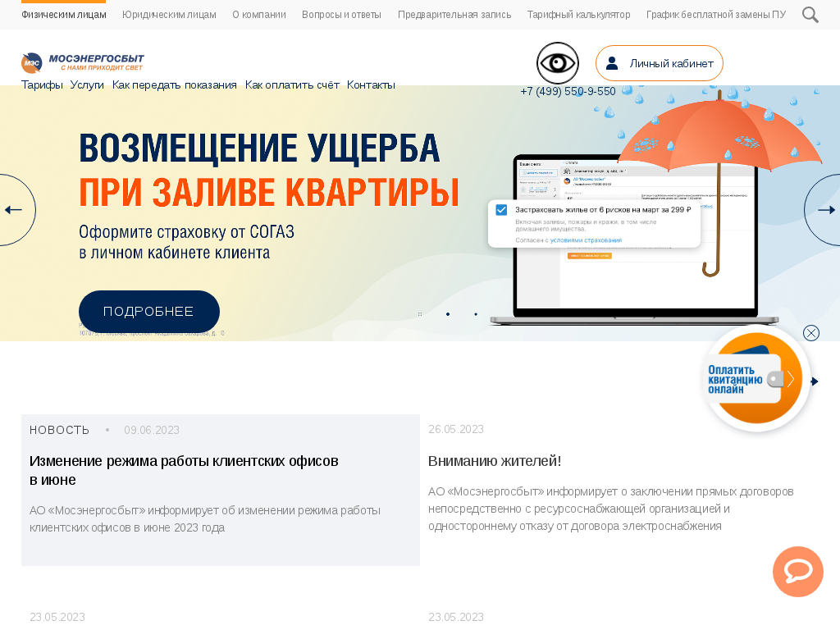Open news Вниманию жителей!

coord(495,461)
